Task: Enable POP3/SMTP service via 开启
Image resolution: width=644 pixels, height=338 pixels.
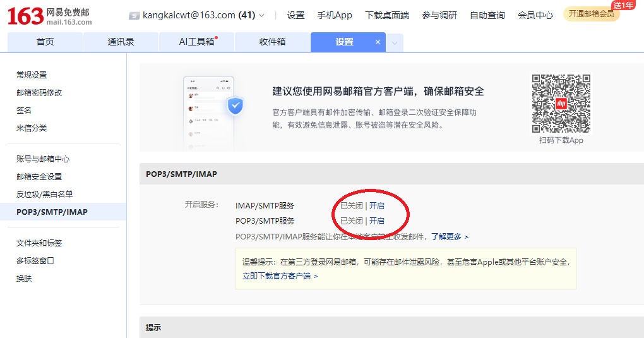Action: pos(377,220)
